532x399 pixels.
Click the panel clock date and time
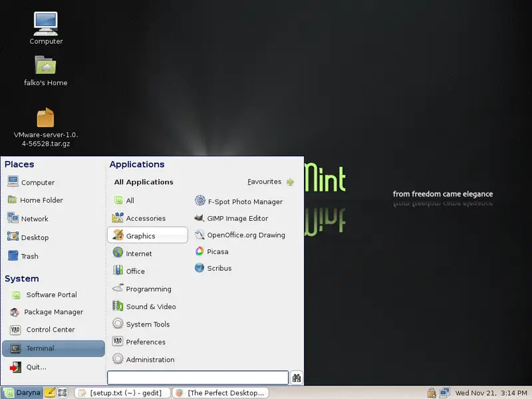[491, 393]
